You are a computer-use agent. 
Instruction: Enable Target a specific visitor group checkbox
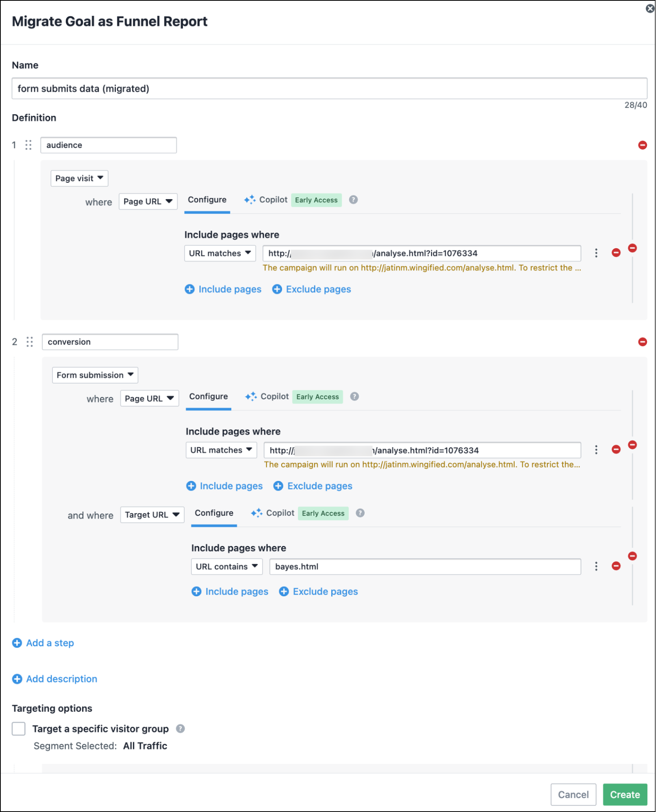pos(19,728)
